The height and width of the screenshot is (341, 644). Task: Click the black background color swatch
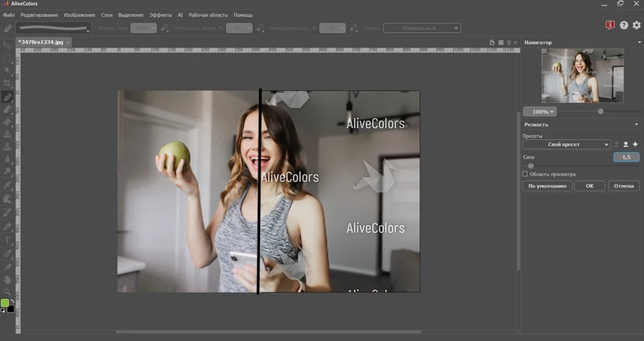pos(10,309)
